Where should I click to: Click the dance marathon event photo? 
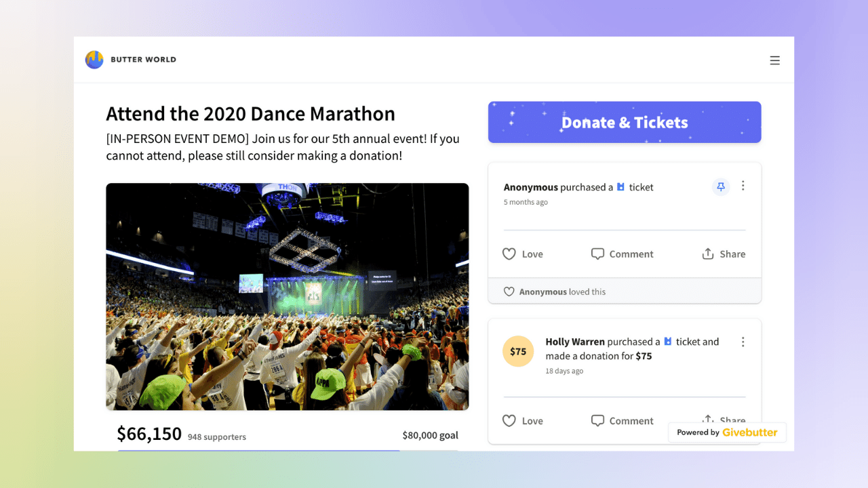point(287,296)
